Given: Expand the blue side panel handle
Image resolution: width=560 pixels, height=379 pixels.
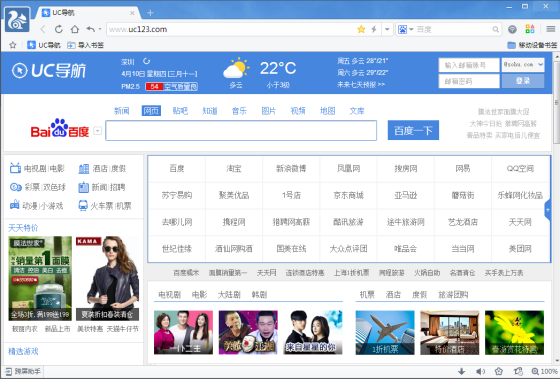Looking at the screenshot, I should [548, 210].
